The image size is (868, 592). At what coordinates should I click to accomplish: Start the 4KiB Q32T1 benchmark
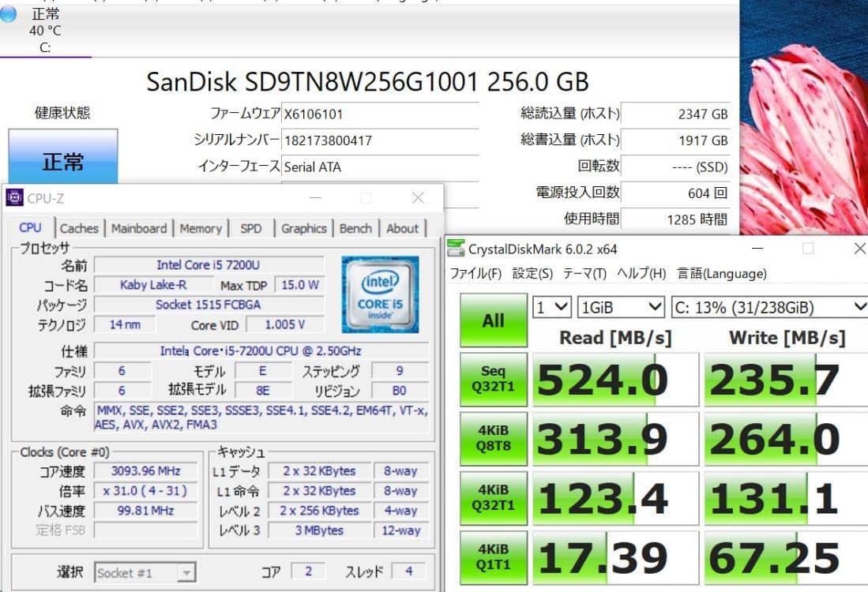tap(493, 498)
